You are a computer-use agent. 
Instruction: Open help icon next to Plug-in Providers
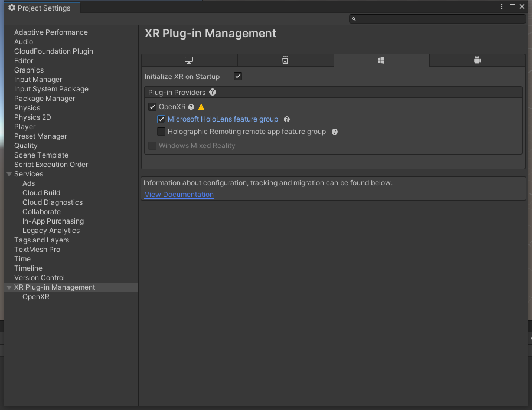[x=213, y=92]
